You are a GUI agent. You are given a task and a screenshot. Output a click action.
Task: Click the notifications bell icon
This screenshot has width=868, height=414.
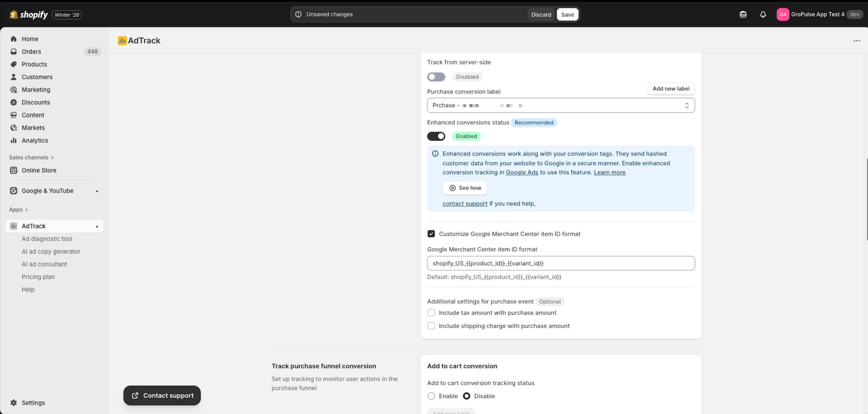pyautogui.click(x=763, y=14)
